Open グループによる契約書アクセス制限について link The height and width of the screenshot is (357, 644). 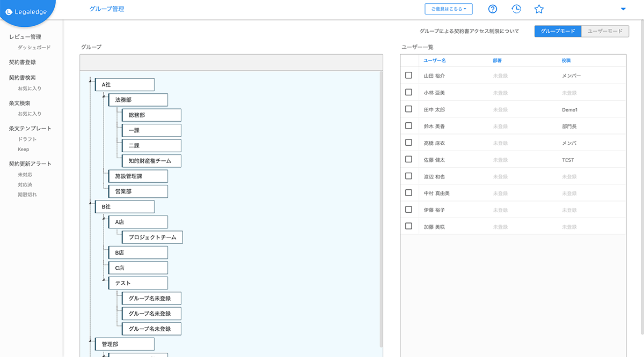pyautogui.click(x=470, y=32)
